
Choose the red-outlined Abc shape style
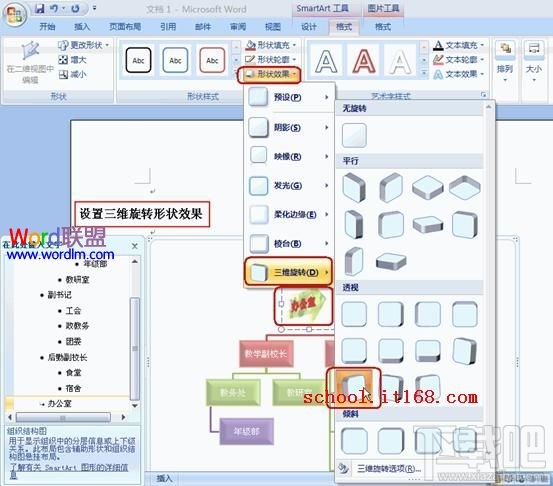pos(212,60)
